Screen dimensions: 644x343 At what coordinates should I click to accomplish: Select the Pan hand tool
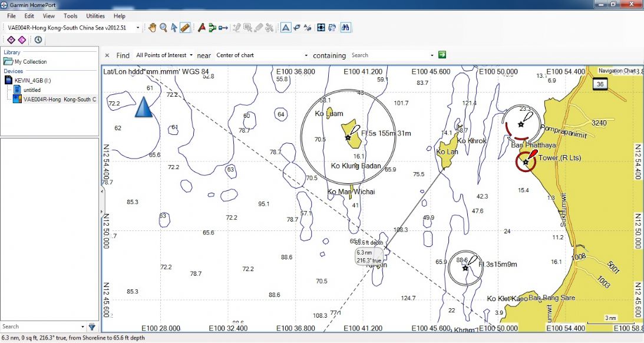coord(152,27)
